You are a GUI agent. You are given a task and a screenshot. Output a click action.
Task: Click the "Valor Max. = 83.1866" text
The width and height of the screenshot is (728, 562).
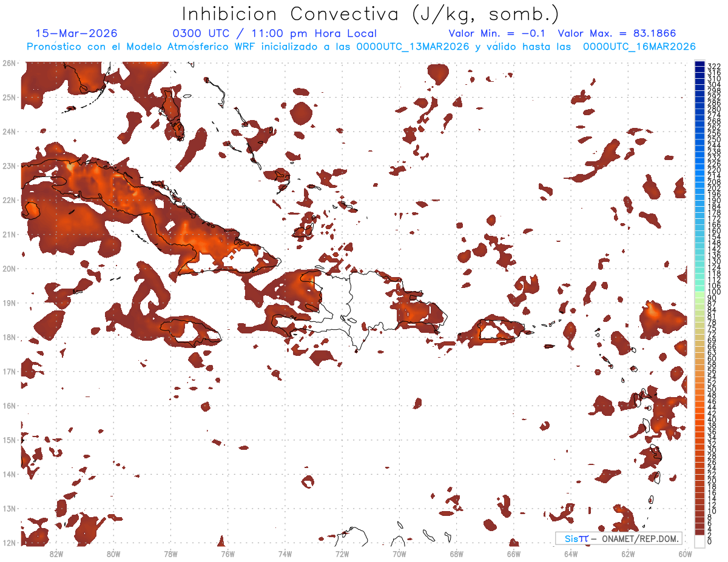(x=616, y=34)
